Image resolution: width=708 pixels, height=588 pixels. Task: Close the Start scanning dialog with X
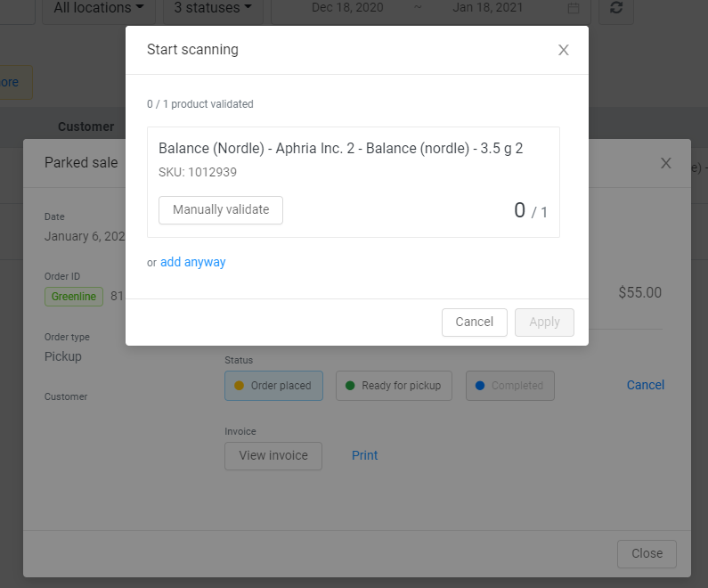click(x=563, y=50)
